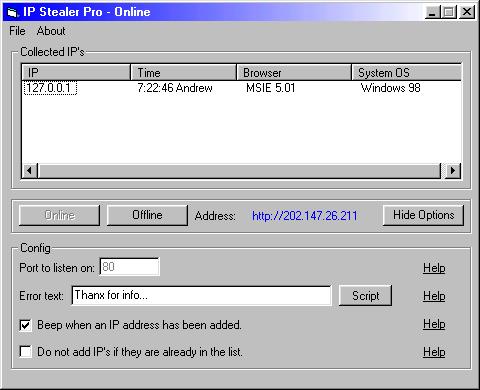The width and height of the screenshot is (480, 390).
Task: Select the 127.0.0.1 entry in list
Action: [50, 88]
